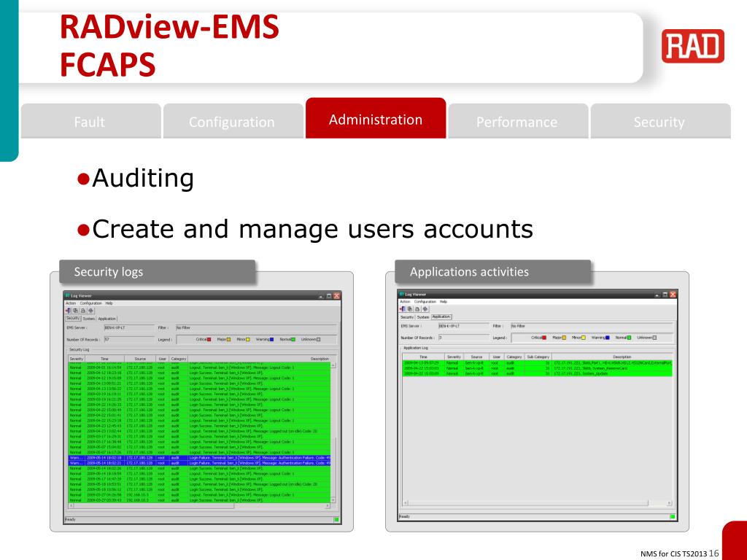Screen dimensions: 747x560
Task: Click the copy pages icon in Security Log Viewer toolbar
Action: [x=76, y=310]
